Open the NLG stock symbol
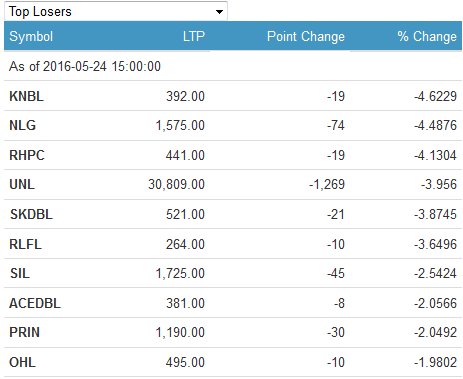Viewport: 463px width, 379px height. pyautogui.click(x=22, y=125)
